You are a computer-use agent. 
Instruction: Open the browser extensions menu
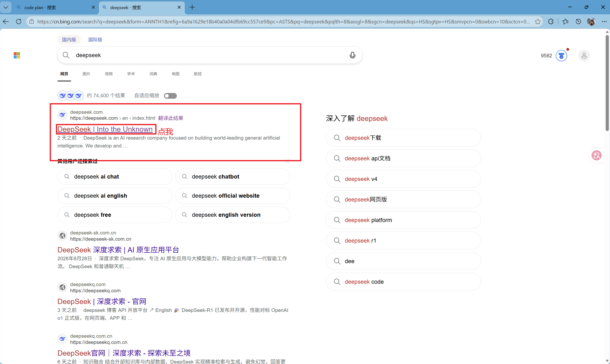[551, 22]
